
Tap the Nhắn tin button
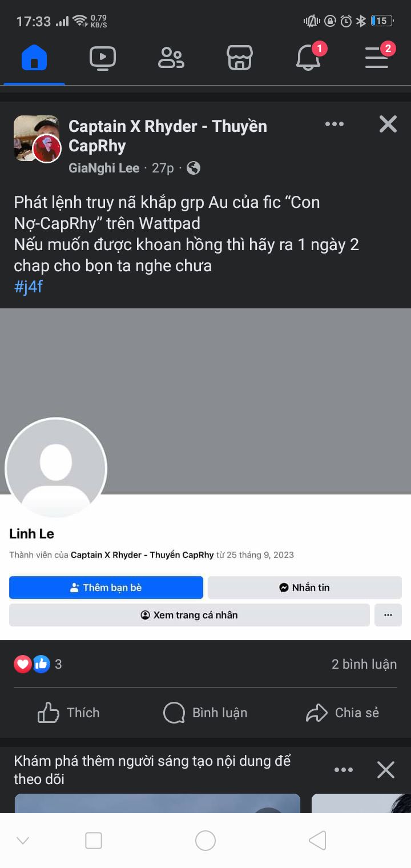click(305, 588)
